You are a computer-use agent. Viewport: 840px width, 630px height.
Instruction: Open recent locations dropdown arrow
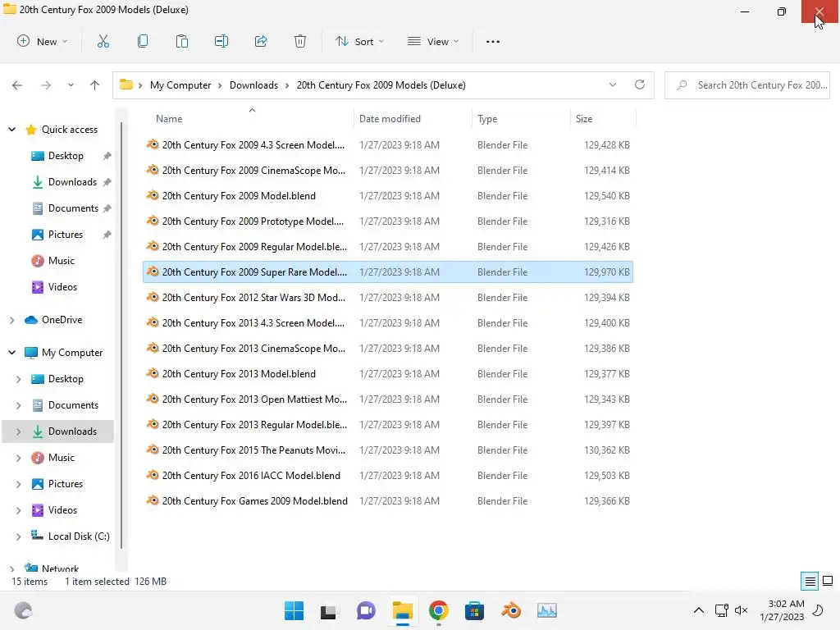click(71, 85)
